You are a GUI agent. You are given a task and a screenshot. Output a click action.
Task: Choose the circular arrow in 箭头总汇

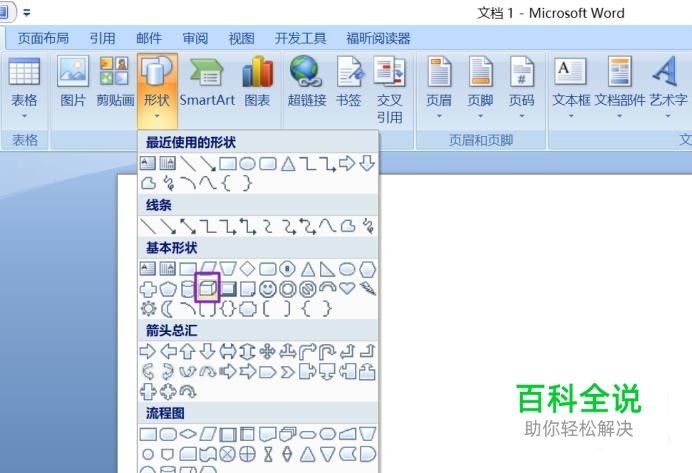[x=188, y=391]
